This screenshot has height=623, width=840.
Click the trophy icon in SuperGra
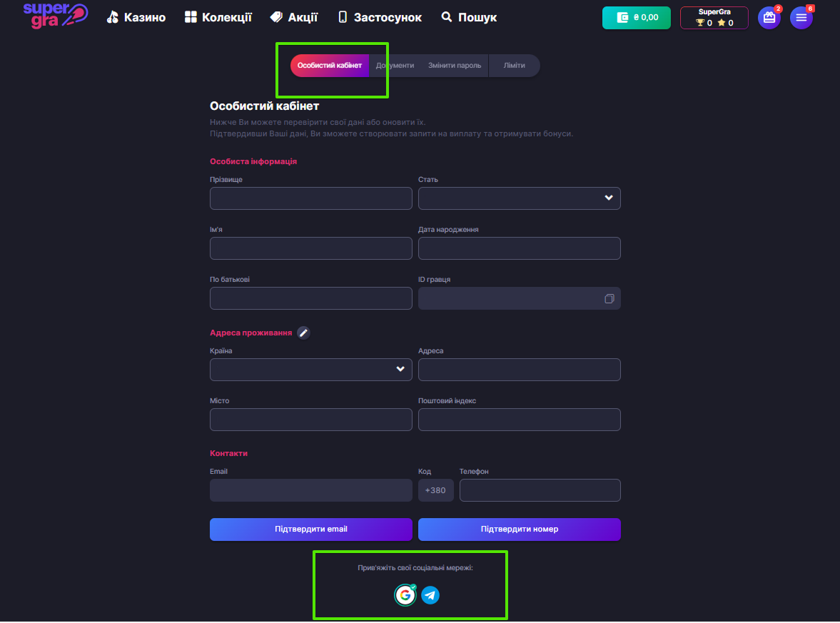699,23
